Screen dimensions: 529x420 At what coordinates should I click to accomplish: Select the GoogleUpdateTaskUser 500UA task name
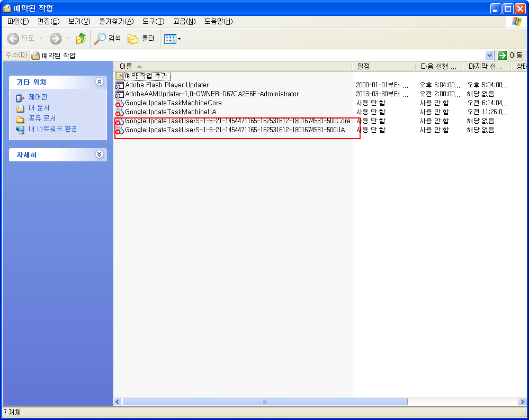click(235, 130)
